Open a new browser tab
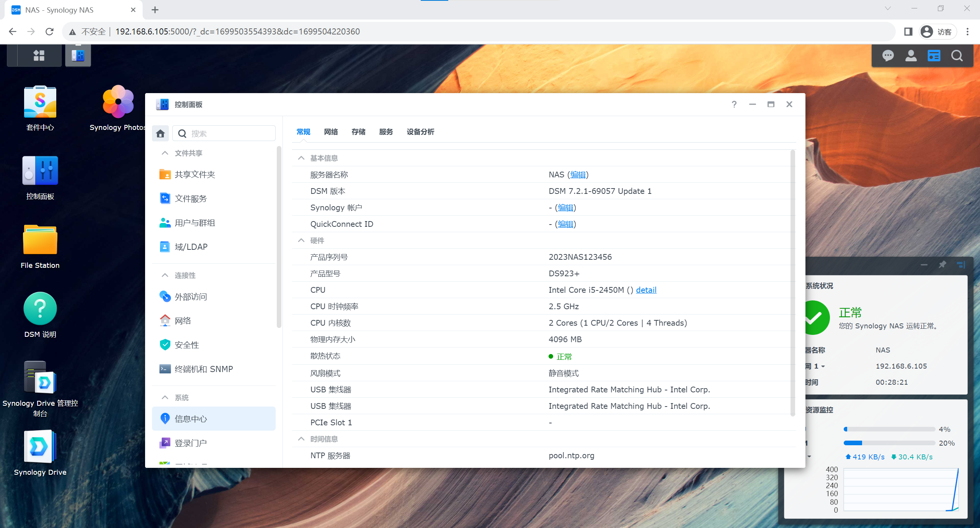The height and width of the screenshot is (528, 980). tap(155, 10)
